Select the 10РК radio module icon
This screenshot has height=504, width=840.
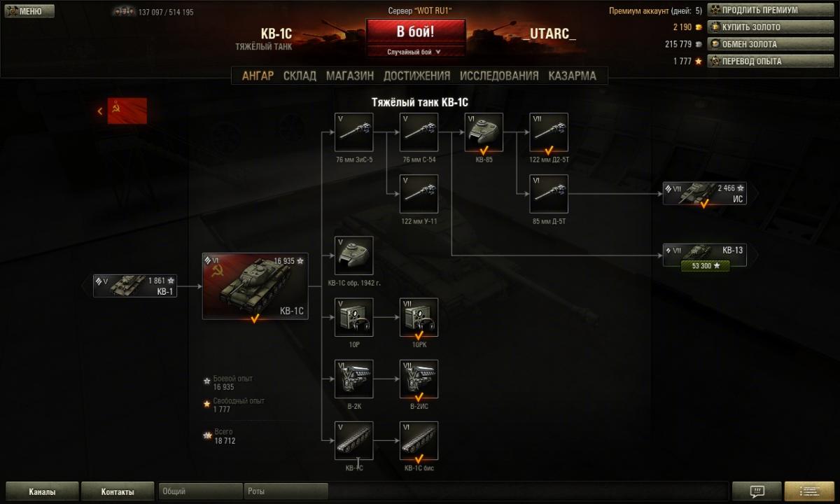point(419,317)
